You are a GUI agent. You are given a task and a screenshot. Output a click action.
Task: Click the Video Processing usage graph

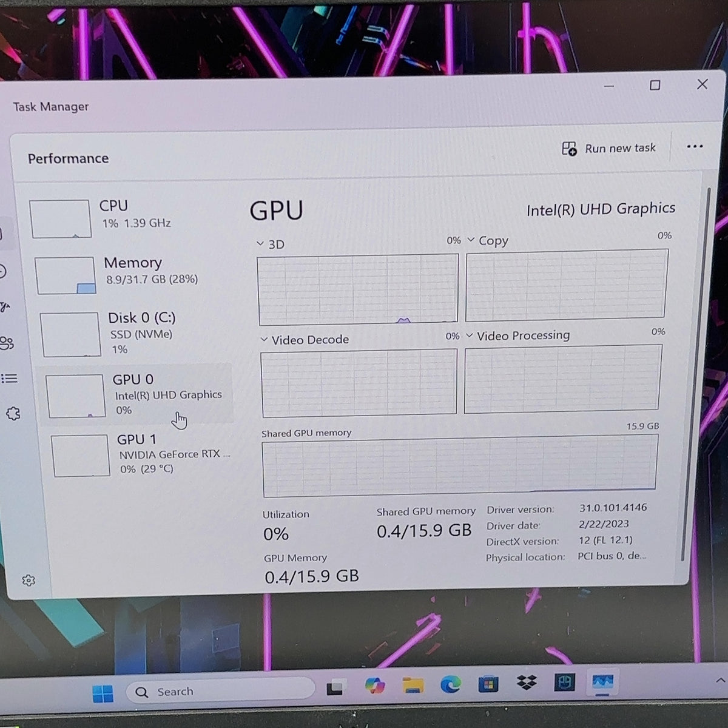(562, 378)
